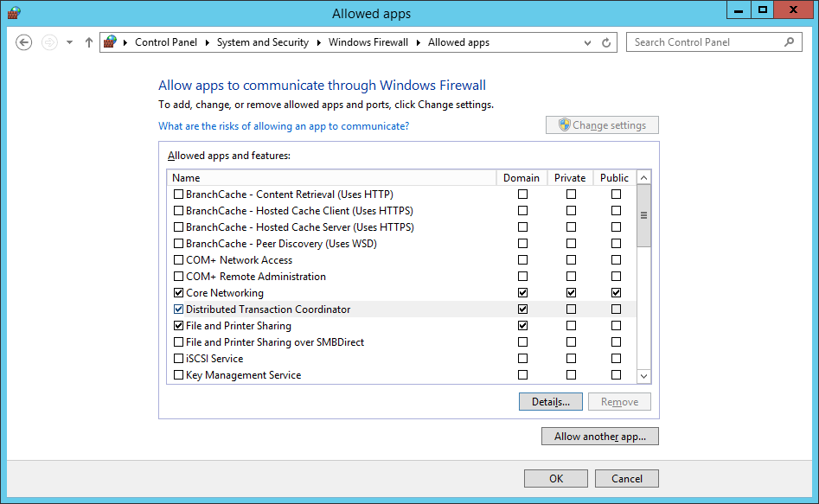819x504 pixels.
Task: Go to System and Security breadcrumb
Action: (x=262, y=42)
